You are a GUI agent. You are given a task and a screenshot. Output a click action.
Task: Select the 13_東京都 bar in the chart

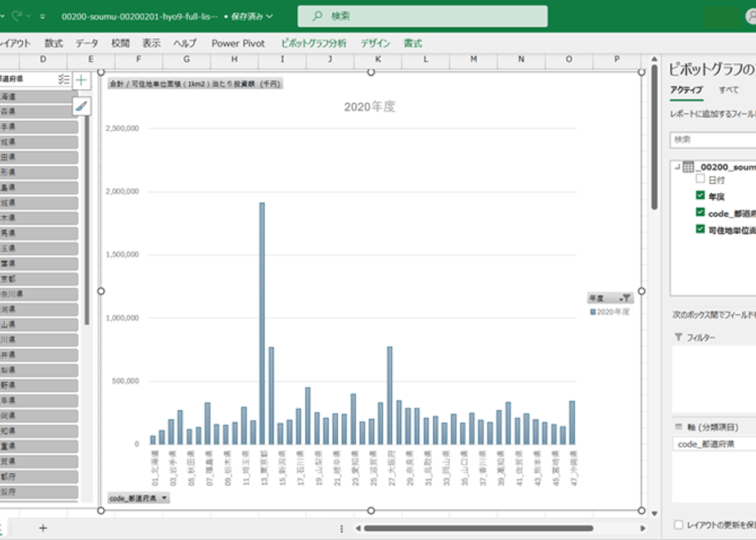coord(262,323)
